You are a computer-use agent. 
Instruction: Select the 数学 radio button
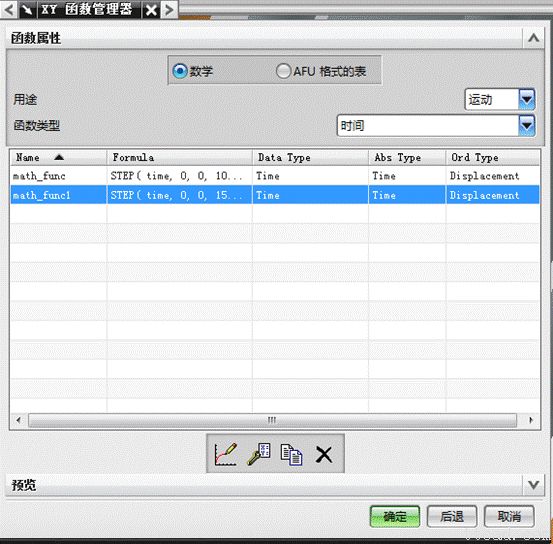pyautogui.click(x=180, y=71)
